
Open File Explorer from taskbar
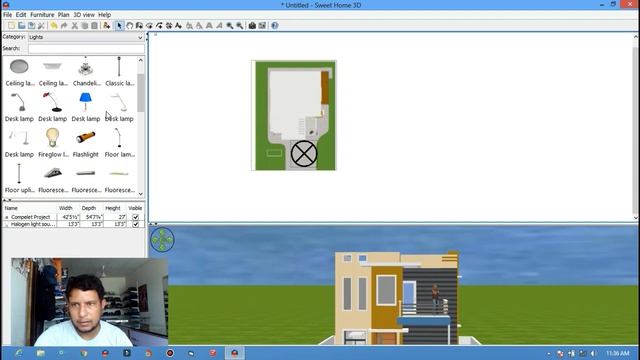tap(40, 353)
